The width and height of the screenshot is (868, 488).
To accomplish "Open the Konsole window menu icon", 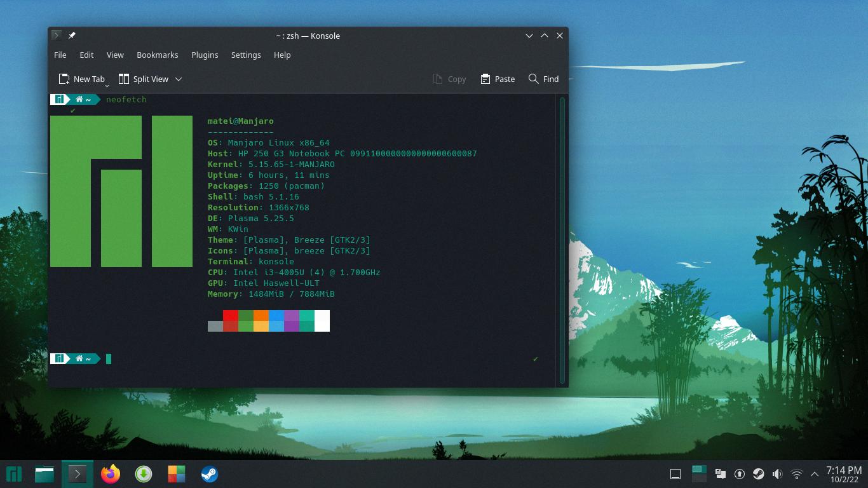I will pos(57,36).
